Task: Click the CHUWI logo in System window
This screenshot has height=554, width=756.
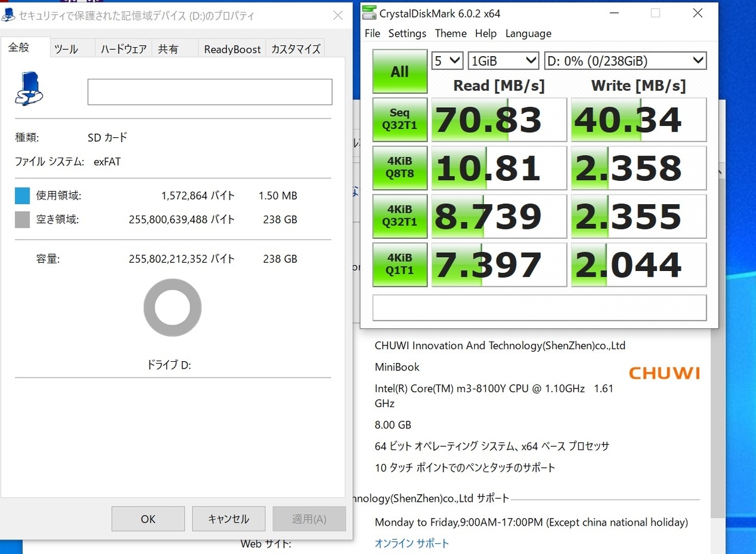Action: coord(664,373)
